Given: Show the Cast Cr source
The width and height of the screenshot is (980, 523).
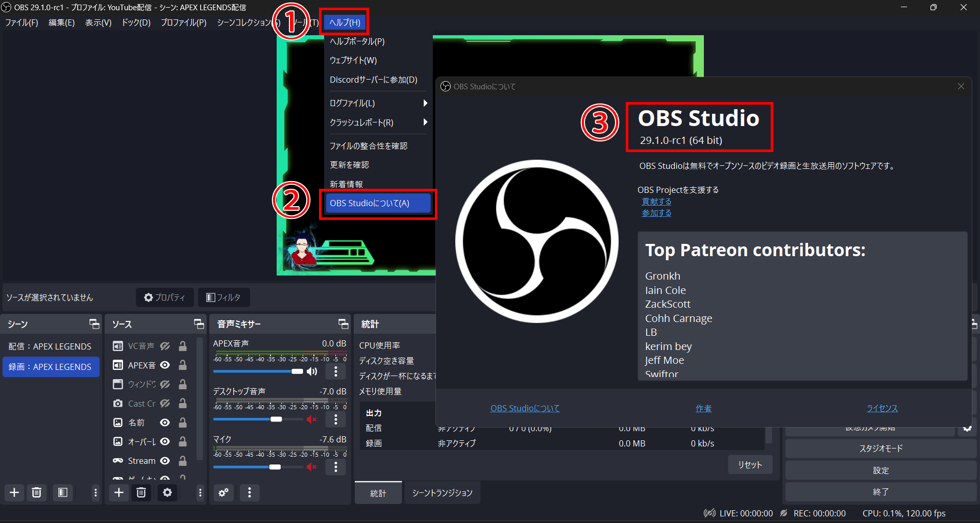Looking at the screenshot, I should [165, 404].
